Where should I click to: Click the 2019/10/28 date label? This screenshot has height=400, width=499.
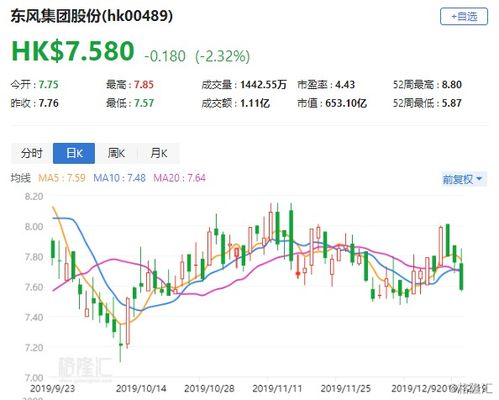tap(209, 389)
